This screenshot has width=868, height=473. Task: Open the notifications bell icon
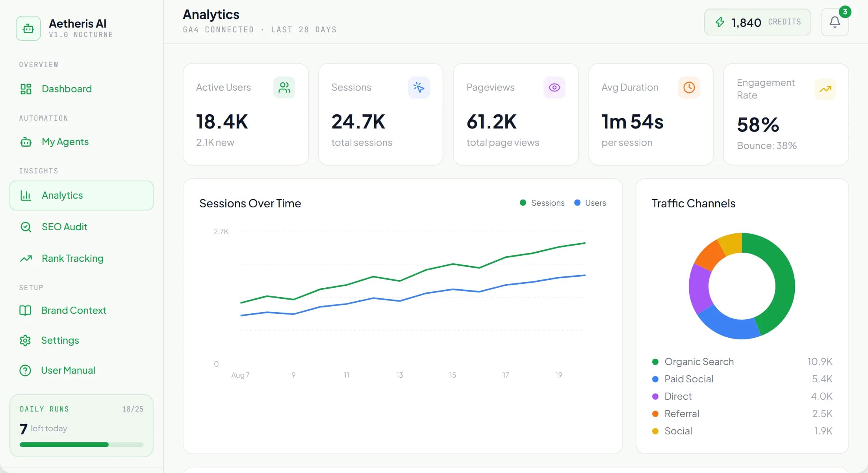tap(835, 22)
